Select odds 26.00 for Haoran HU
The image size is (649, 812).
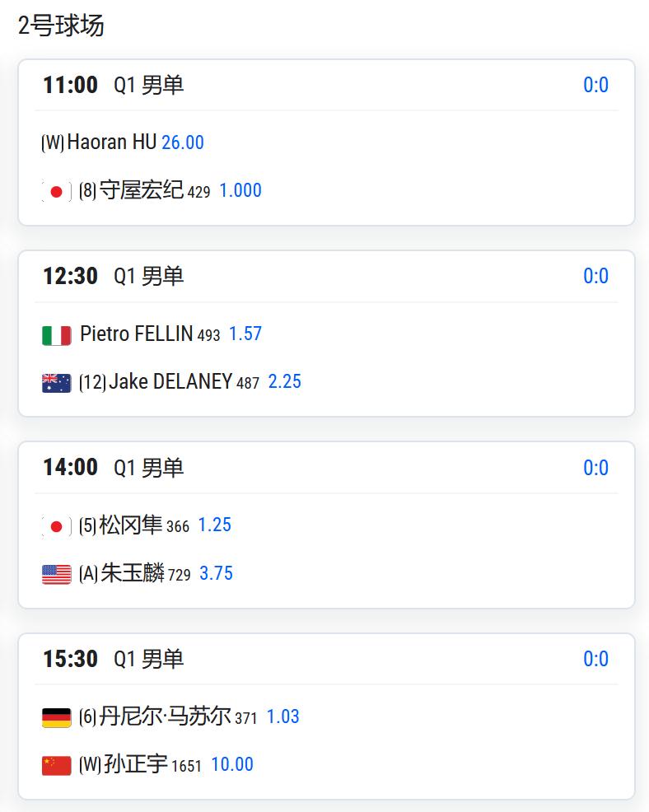click(x=182, y=142)
